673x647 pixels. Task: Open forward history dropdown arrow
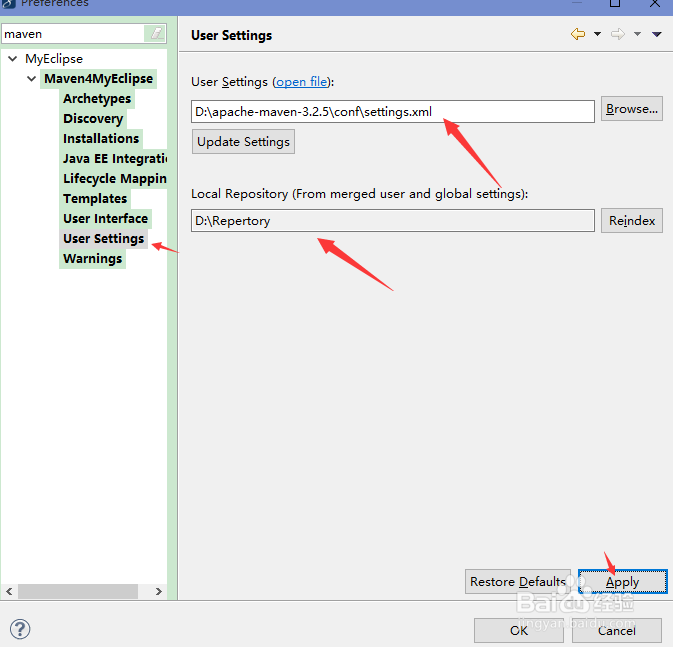[637, 34]
